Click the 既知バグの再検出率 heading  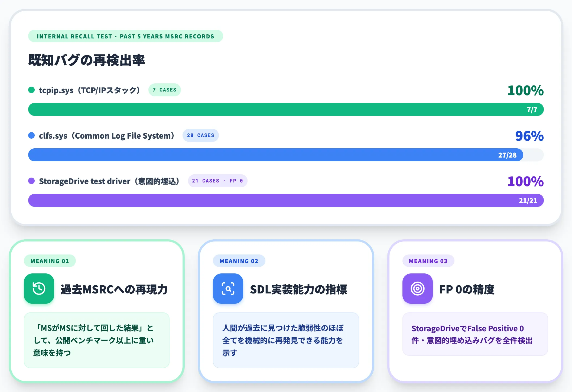87,60
